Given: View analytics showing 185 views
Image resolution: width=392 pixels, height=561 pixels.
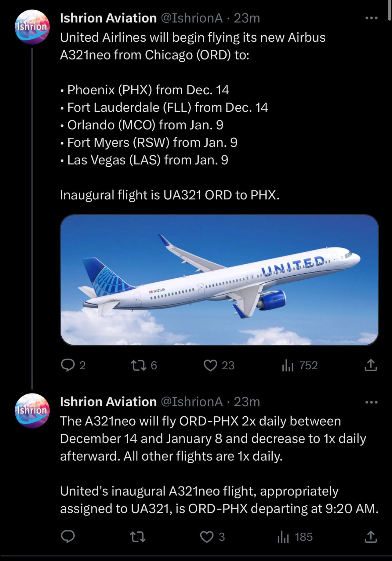Looking at the screenshot, I should [x=295, y=537].
